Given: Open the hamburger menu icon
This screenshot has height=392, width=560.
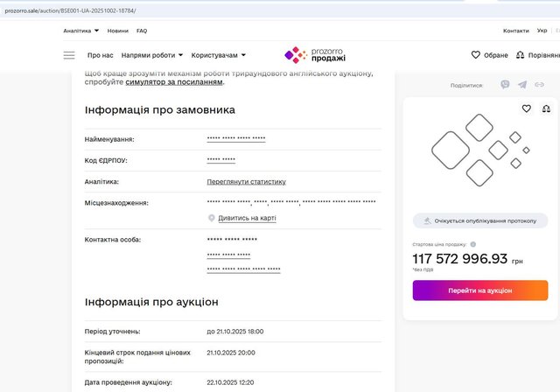Looking at the screenshot, I should point(69,55).
